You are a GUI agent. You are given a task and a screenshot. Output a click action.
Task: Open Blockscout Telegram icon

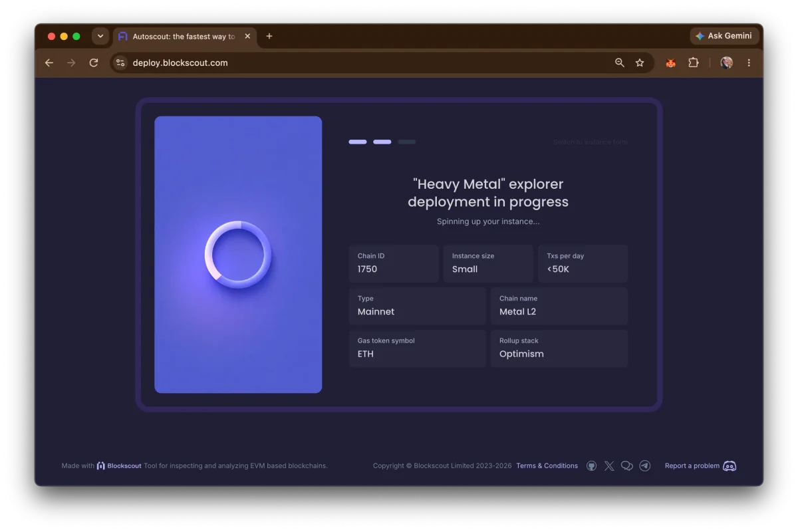pyautogui.click(x=645, y=466)
